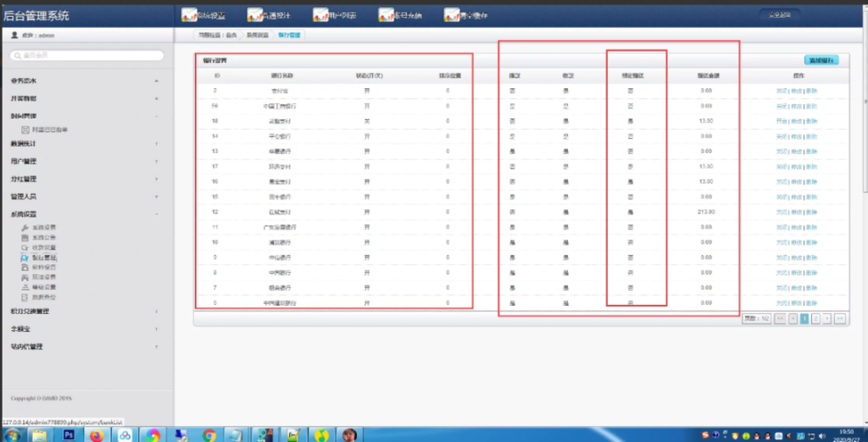This screenshot has width=868, height=442.
Task: Click the wrench icon for 系统设置 submenu
Action: click(25, 228)
